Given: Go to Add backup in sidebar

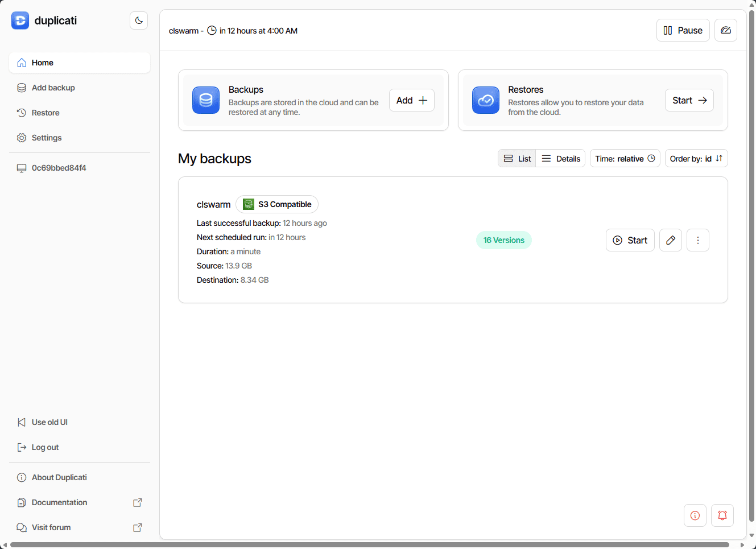Looking at the screenshot, I should [x=80, y=88].
